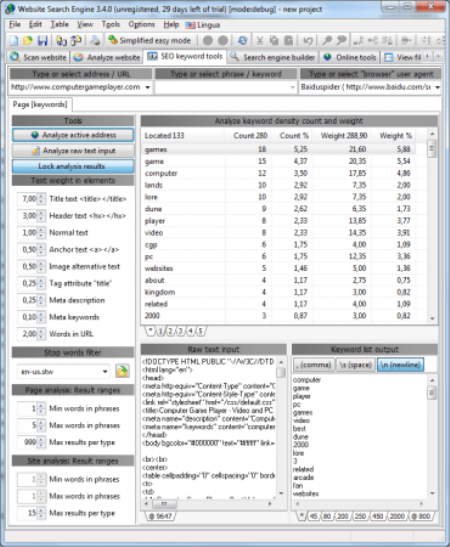Click the globe icon on the Analyze active address button
This screenshot has width=450, height=547.
[35, 135]
